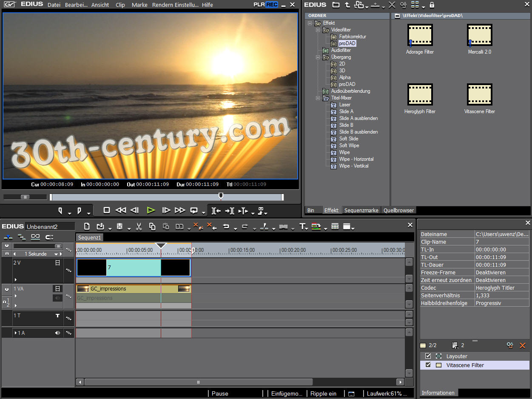Click the copy icon in timeline toolbar
The image size is (532, 399).
coord(152,226)
